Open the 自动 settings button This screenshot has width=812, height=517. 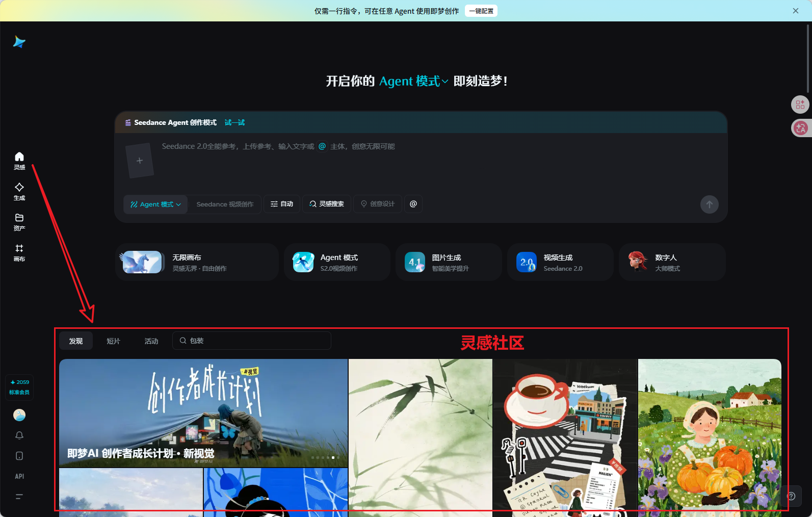coord(282,204)
